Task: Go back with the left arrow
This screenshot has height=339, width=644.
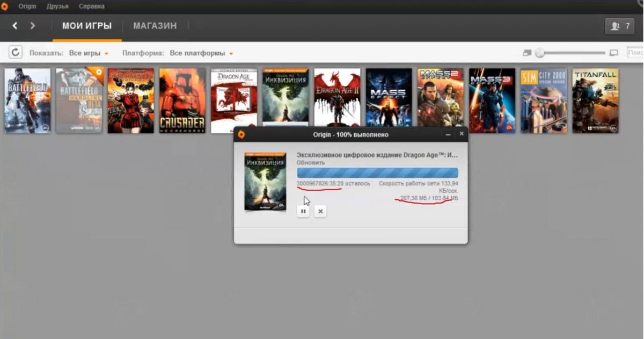Action: (x=15, y=26)
